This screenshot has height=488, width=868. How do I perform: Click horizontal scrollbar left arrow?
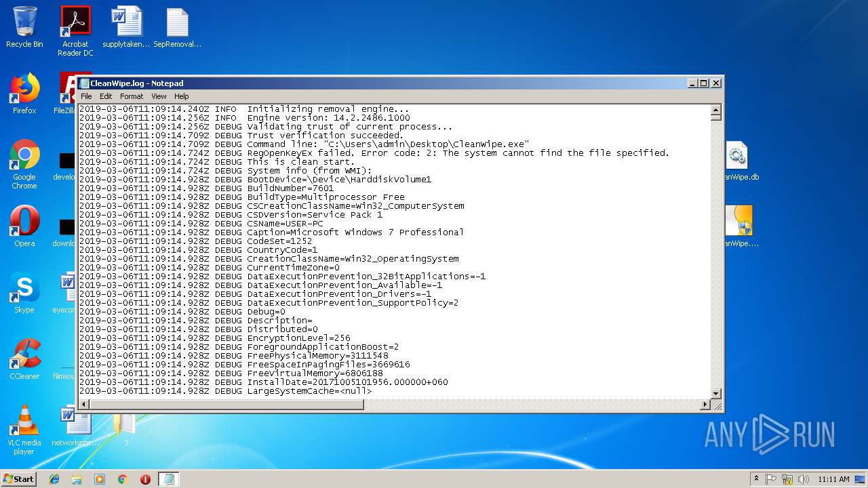coord(84,405)
